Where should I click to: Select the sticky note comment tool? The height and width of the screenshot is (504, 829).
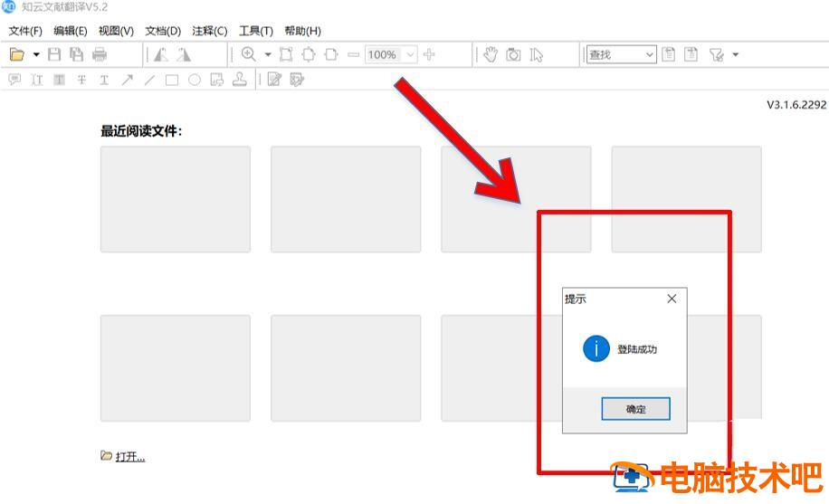[14, 80]
